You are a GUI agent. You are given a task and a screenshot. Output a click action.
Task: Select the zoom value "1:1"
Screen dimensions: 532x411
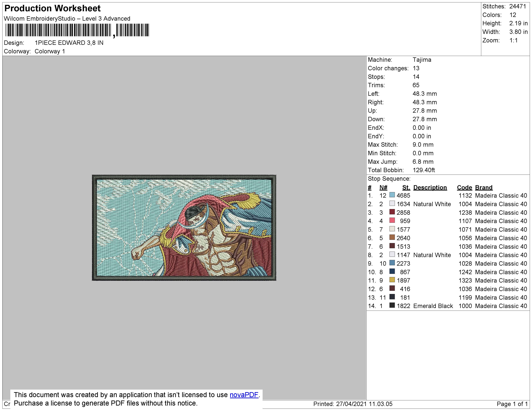pyautogui.click(x=514, y=40)
